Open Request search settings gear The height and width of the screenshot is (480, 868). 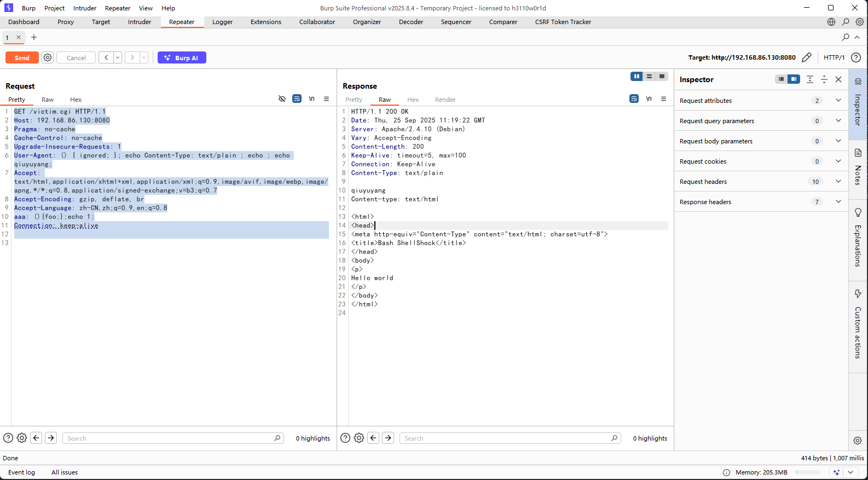click(22, 438)
